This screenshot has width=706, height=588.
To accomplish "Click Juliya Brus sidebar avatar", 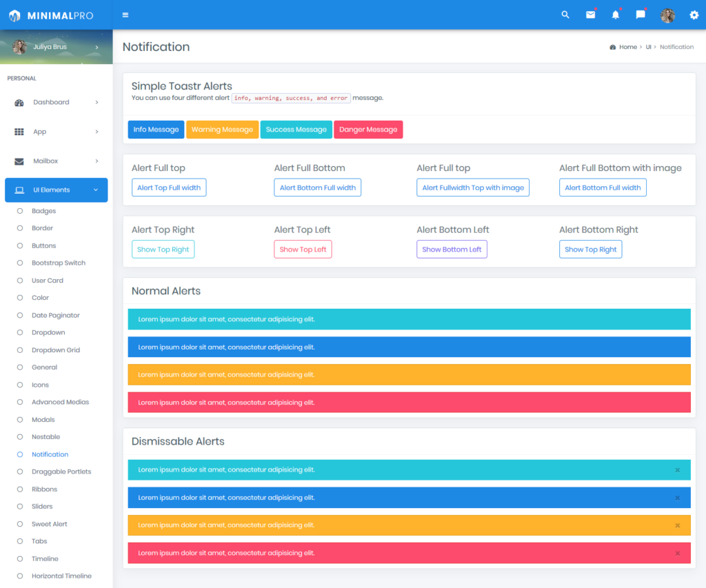I will click(19, 47).
